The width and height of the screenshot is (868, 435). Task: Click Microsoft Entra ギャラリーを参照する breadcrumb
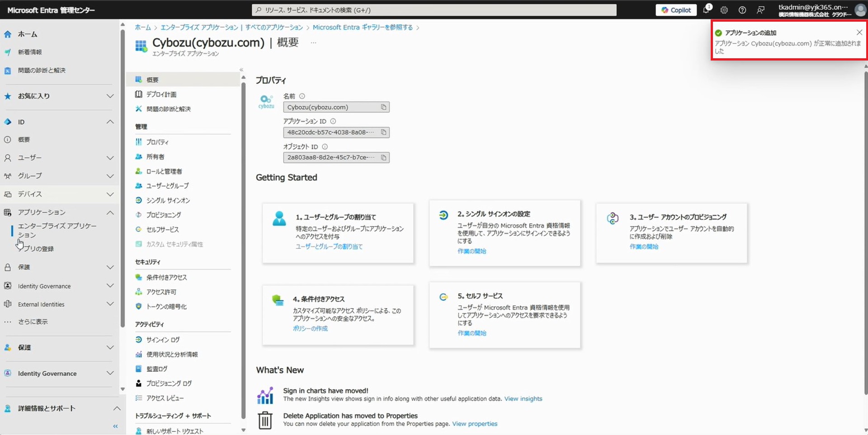[363, 28]
